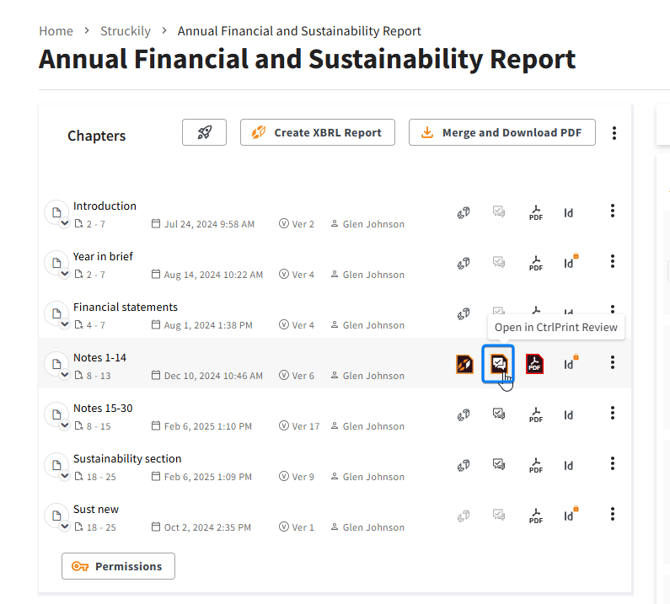Open the Chapters panel three-dot menu
Screen dimensions: 670x604
(x=614, y=133)
